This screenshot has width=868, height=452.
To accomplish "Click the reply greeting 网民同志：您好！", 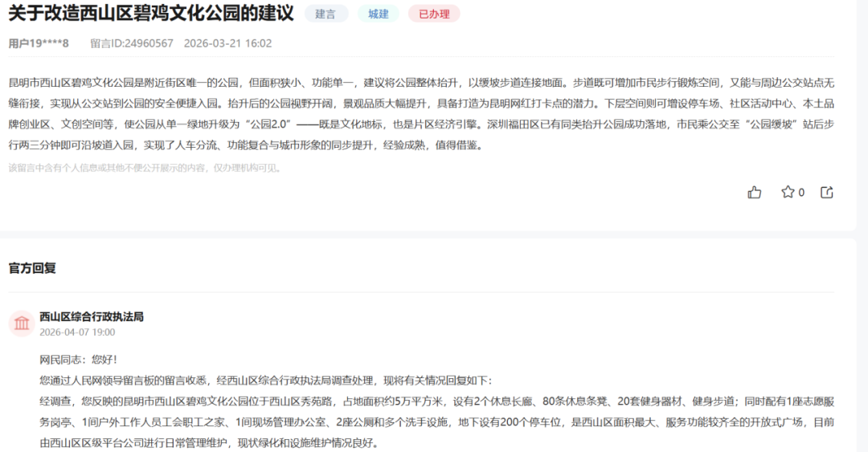I will (78, 359).
